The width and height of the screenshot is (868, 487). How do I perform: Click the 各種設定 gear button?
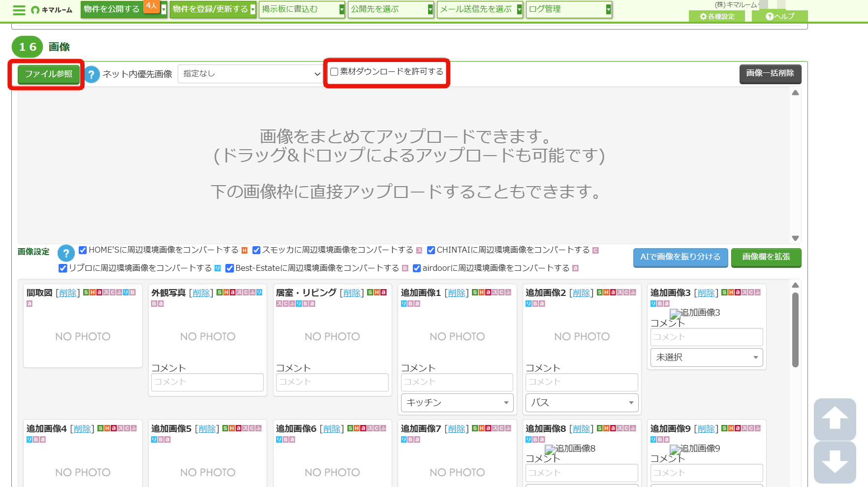point(717,16)
